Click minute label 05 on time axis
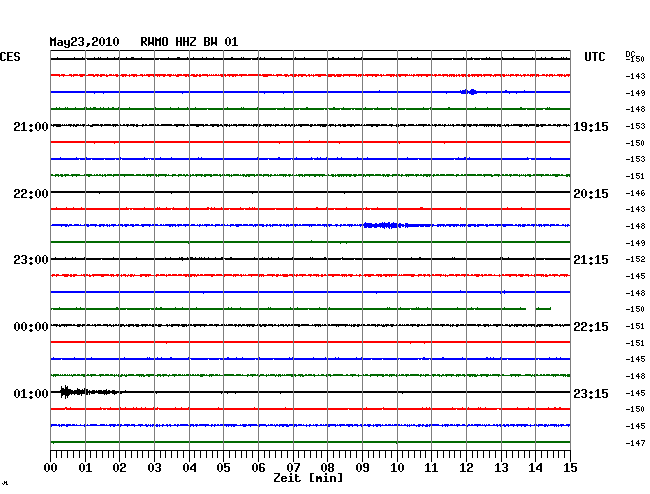The width and height of the screenshot is (650, 494). coord(223,468)
